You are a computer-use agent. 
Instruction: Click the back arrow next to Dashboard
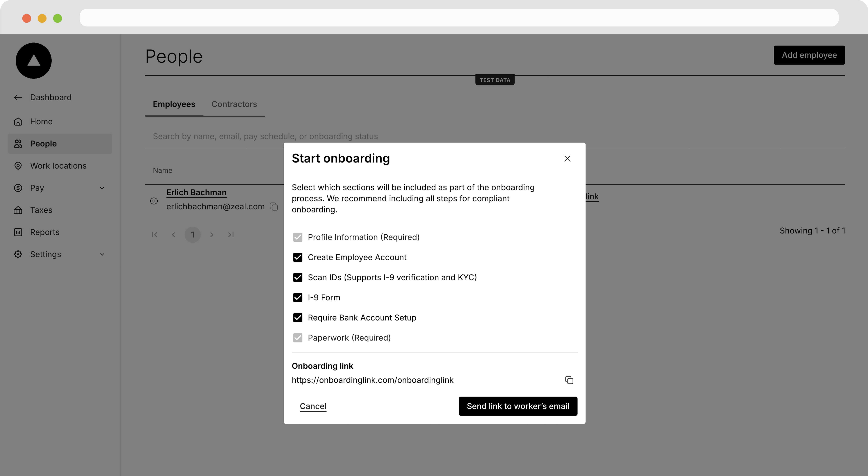[x=18, y=97]
